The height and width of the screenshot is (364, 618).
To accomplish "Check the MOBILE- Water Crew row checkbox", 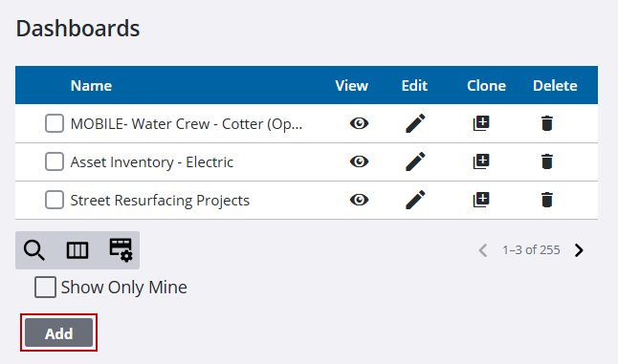I will point(55,123).
